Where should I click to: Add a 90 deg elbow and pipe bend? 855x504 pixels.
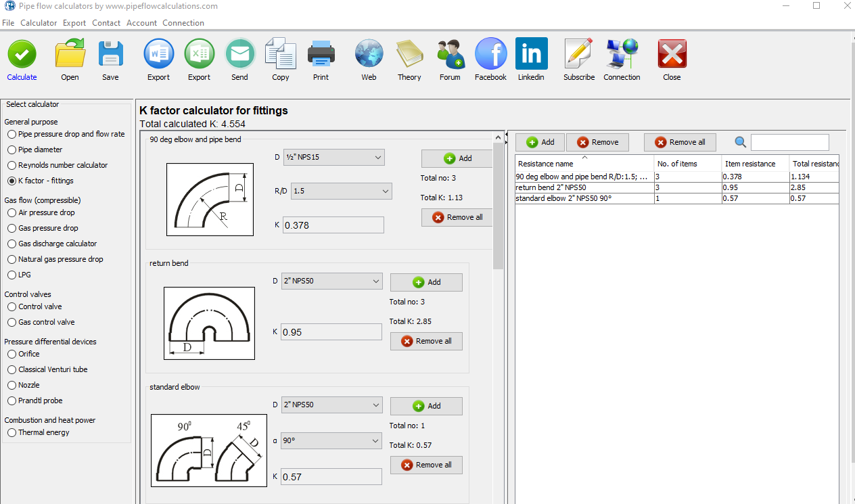[457, 158]
